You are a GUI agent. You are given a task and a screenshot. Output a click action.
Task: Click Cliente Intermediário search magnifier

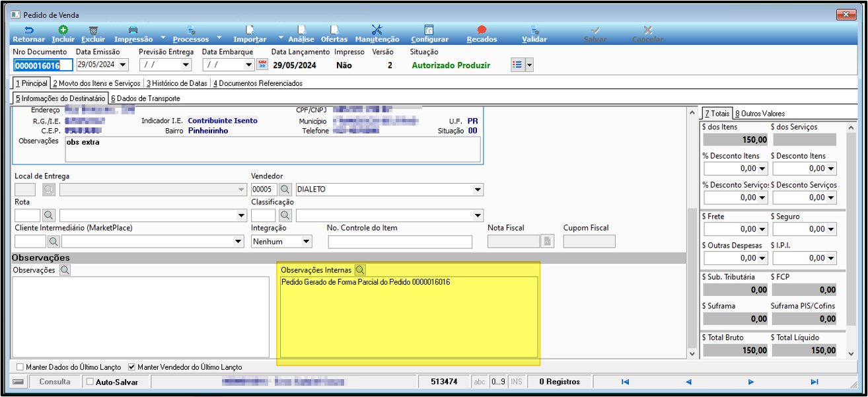[54, 241]
